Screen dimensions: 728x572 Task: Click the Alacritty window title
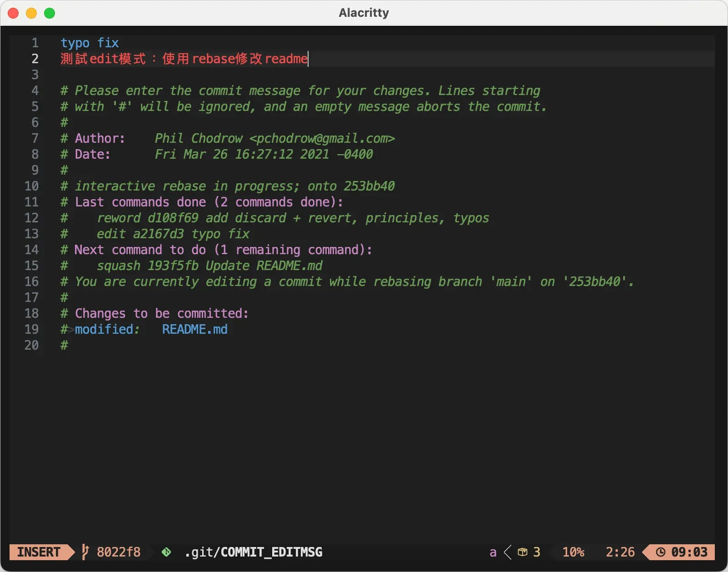(364, 13)
